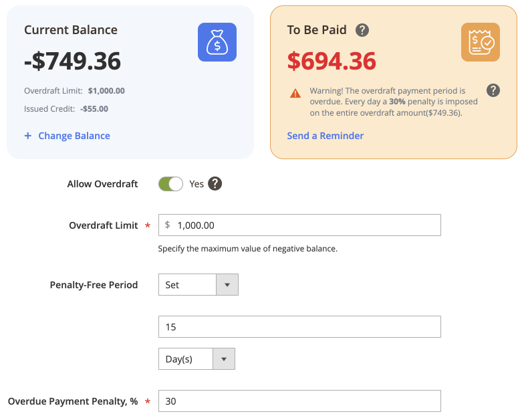
Task: Click the $694.36 To Be Paid amount
Action: pos(332,62)
